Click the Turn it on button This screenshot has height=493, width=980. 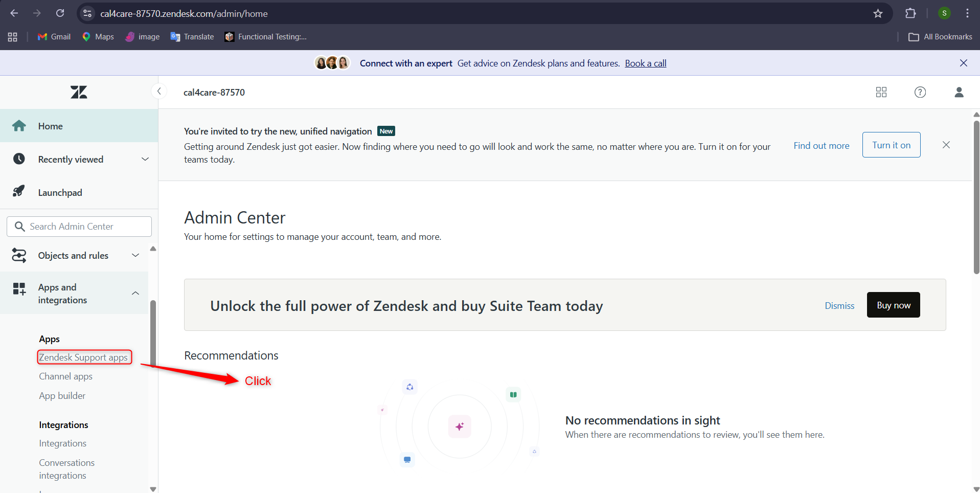coord(892,145)
